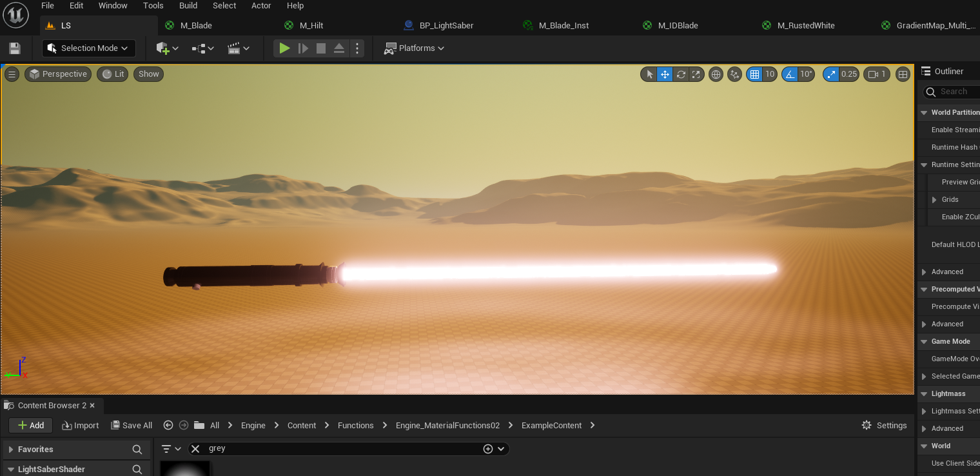Clear the grey search text
Image resolution: width=980 pixels, height=476 pixels.
point(196,449)
